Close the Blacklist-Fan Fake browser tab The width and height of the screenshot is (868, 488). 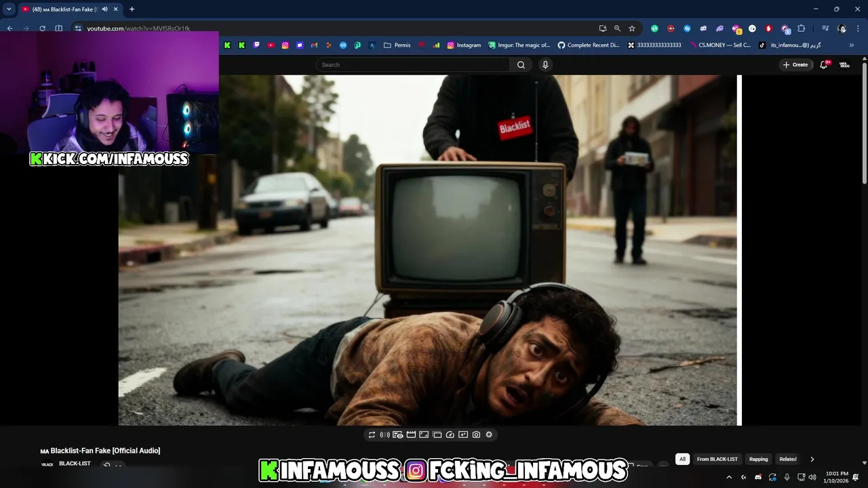click(x=116, y=9)
